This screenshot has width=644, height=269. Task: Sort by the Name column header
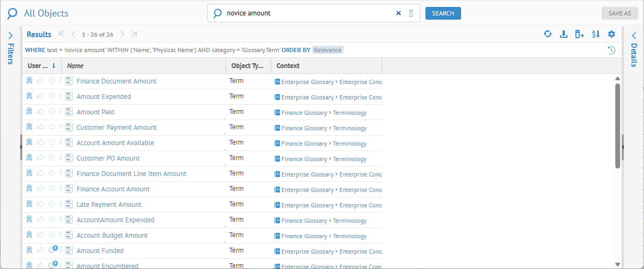tap(144, 66)
